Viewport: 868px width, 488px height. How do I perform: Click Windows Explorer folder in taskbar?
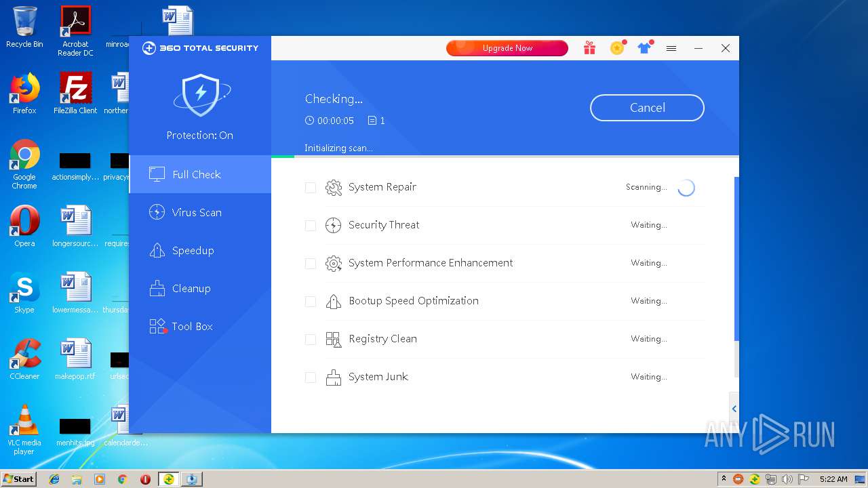pos(77,479)
